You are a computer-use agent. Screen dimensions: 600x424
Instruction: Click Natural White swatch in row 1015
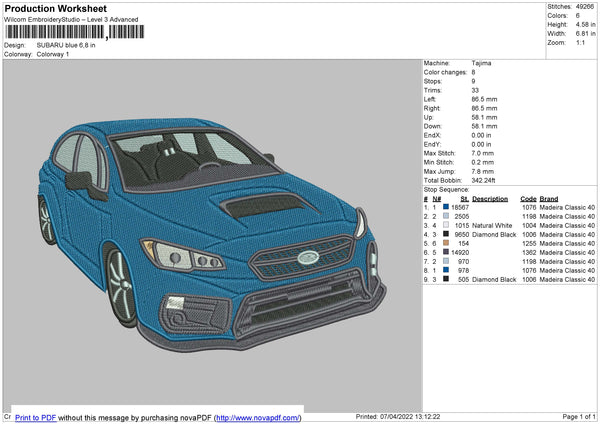point(446,225)
